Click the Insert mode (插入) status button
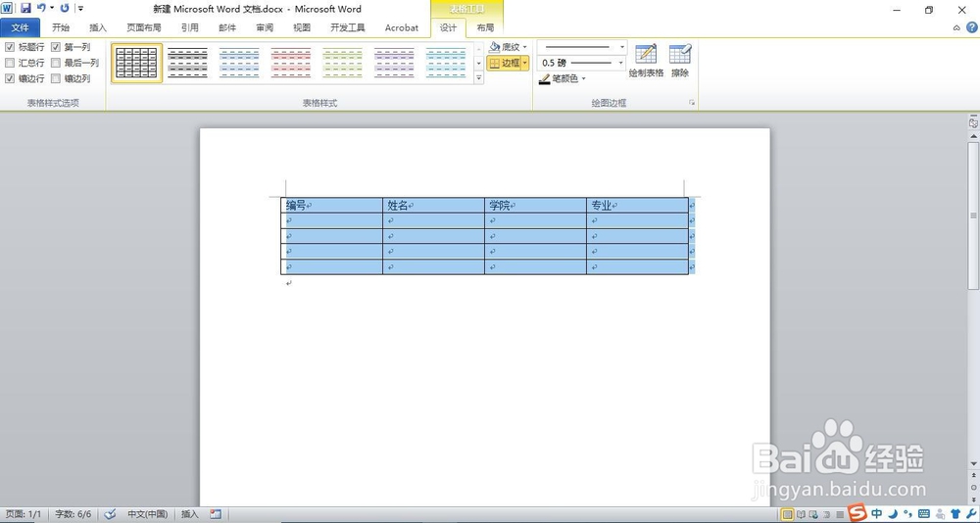The image size is (980, 523). click(x=189, y=514)
